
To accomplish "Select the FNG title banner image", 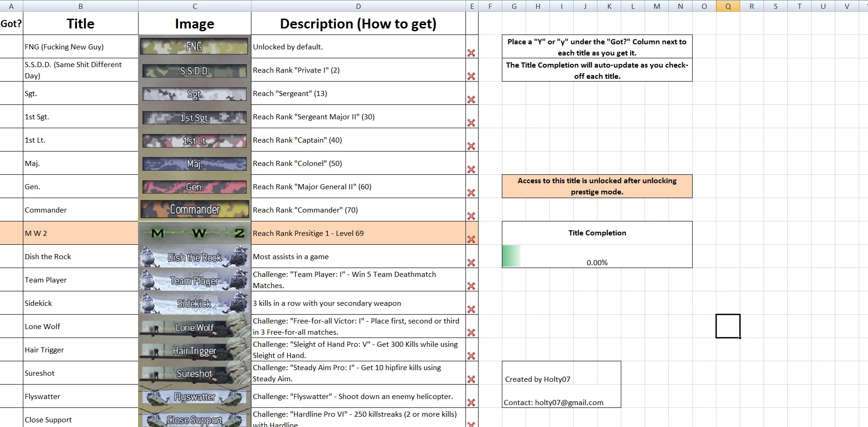I will (x=194, y=47).
